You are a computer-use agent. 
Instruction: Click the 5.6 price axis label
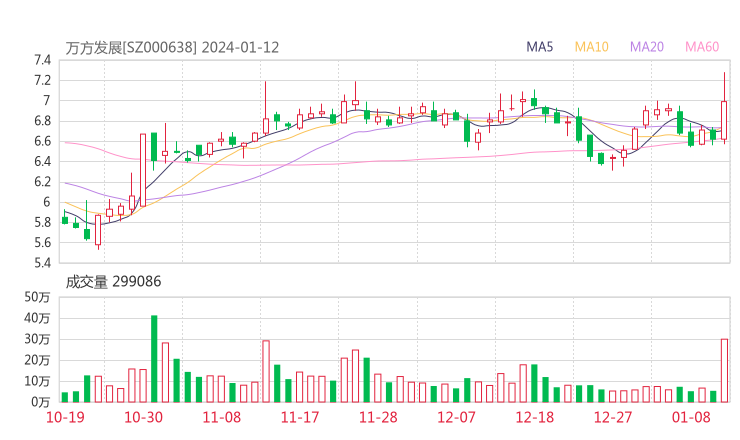42,243
